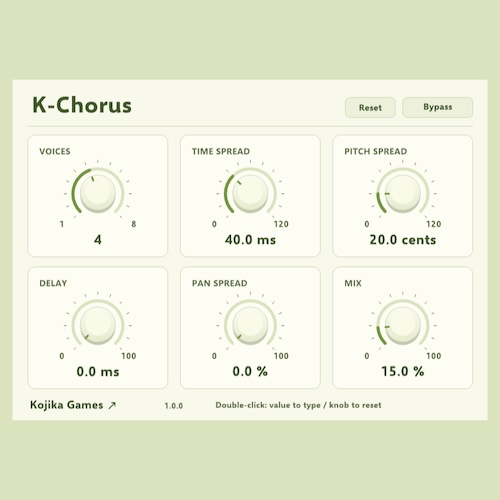The width and height of the screenshot is (500, 500).
Task: Click the 20.0 cents pitch value
Action: click(403, 240)
